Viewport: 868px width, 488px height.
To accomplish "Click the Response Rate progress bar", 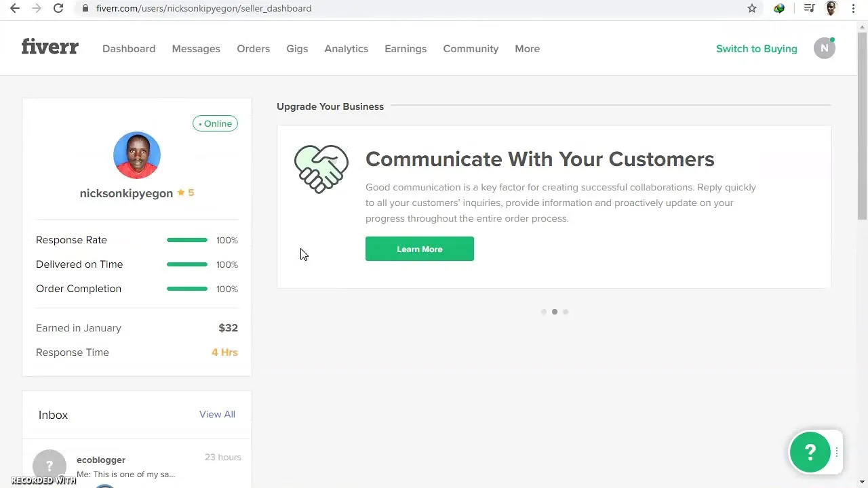I will pos(187,240).
